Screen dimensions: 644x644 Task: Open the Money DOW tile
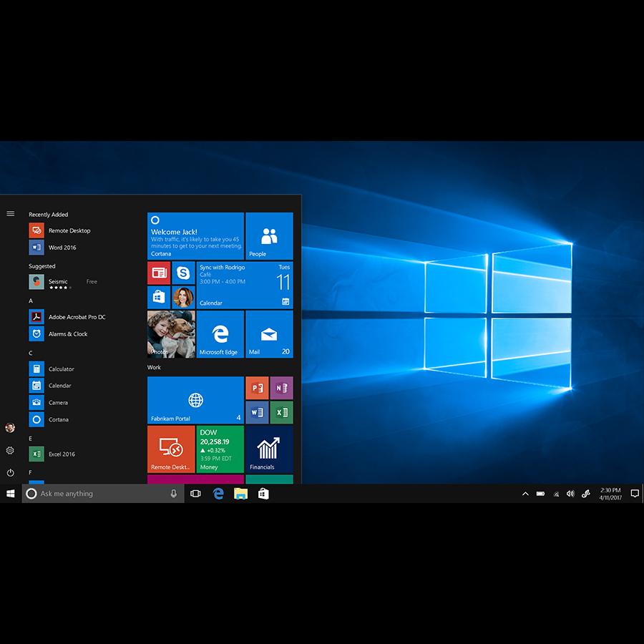point(220,449)
